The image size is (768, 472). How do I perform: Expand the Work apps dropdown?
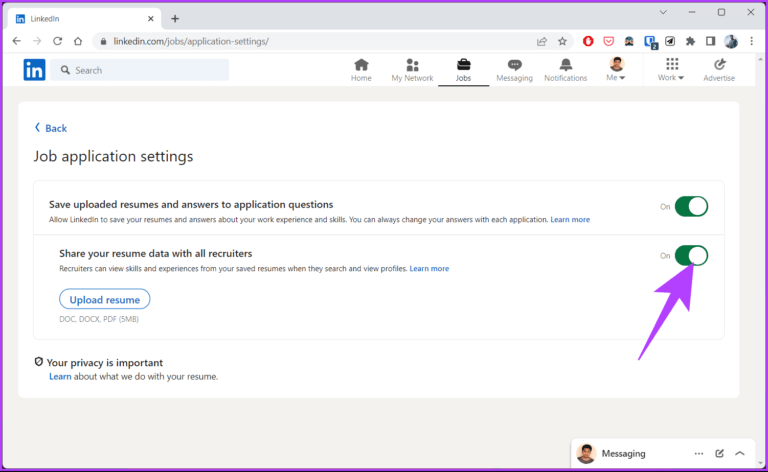point(671,69)
